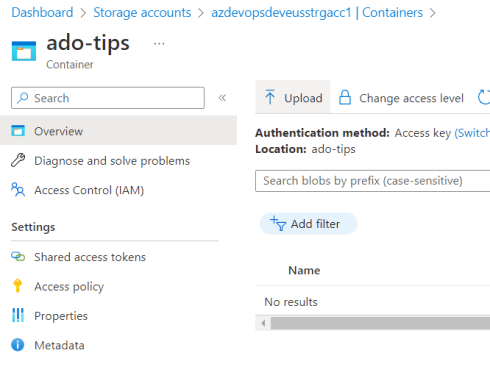Open Diagnose and solve problems
Image resolution: width=490 pixels, height=378 pixels.
(x=112, y=161)
